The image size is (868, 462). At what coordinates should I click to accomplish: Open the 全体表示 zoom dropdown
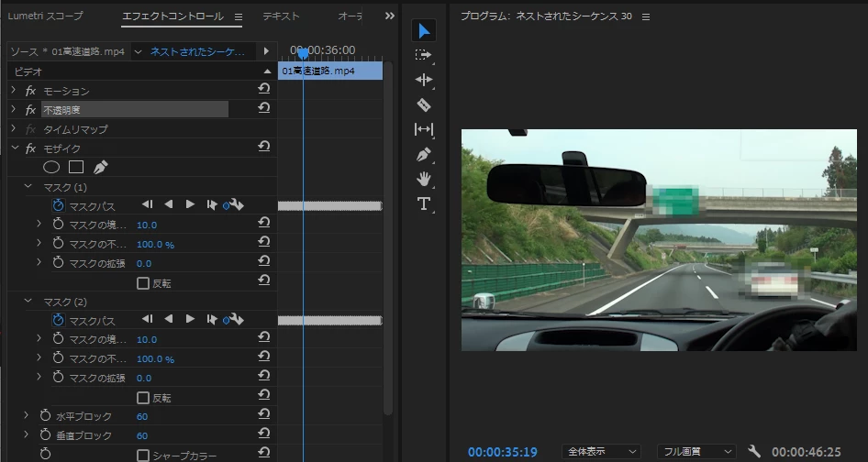click(601, 452)
